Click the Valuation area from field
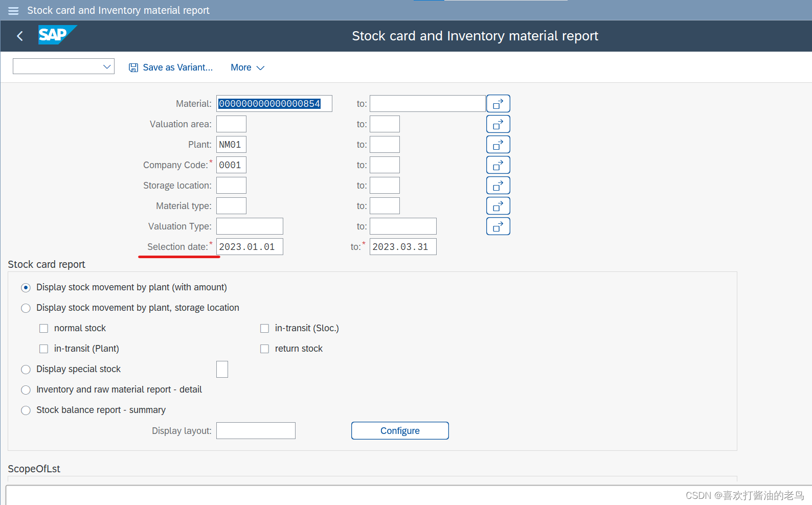The image size is (812, 505). click(231, 124)
